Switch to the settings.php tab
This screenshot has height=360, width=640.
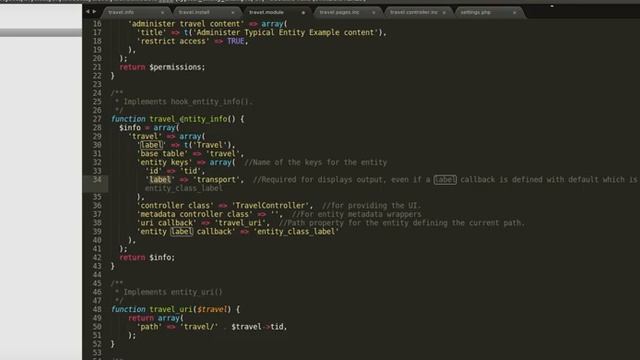tap(476, 13)
